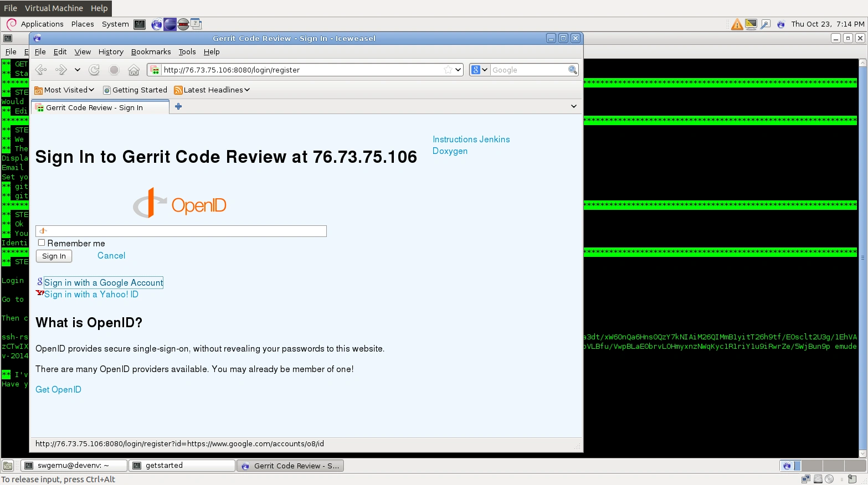The image size is (868, 485).
Task: Open the URL bar history dropdown
Action: 458,70
